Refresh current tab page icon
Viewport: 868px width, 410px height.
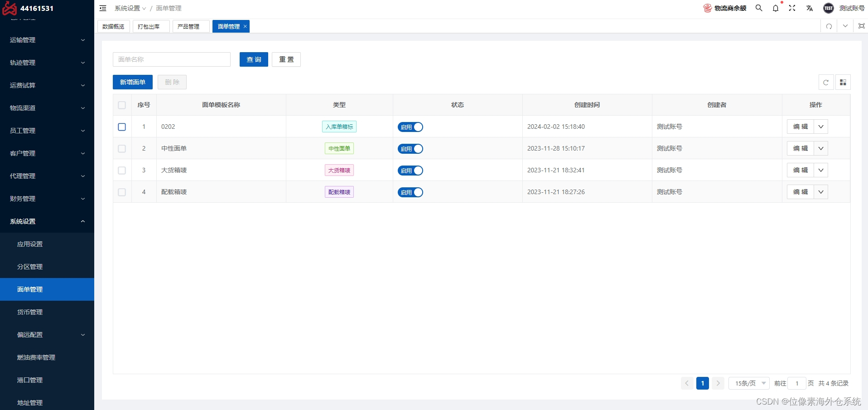(829, 26)
